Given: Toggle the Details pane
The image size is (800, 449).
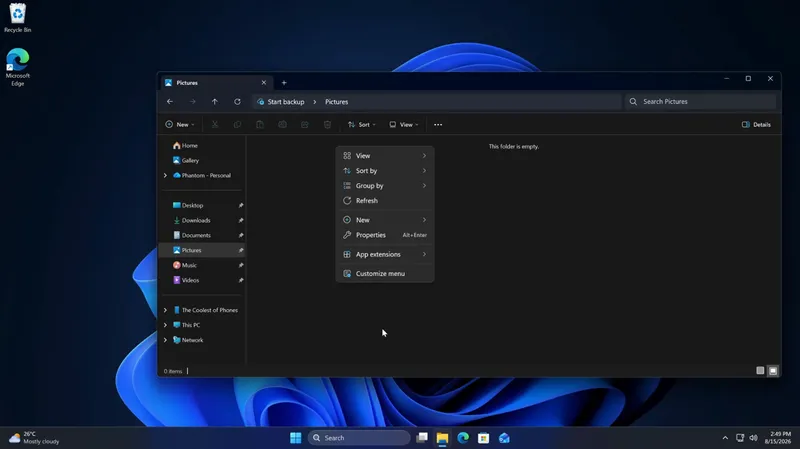Looking at the screenshot, I should pos(756,124).
